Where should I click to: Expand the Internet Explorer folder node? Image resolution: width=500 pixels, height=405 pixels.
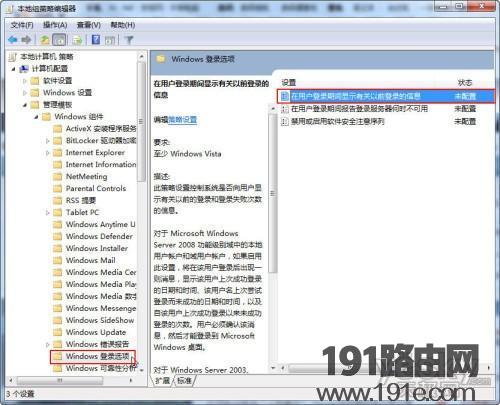(x=48, y=153)
